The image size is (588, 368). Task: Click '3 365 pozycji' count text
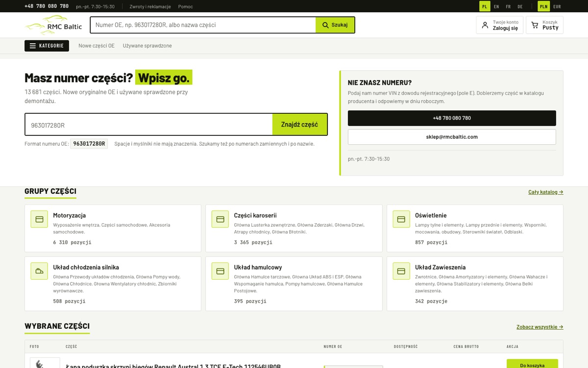253,242
